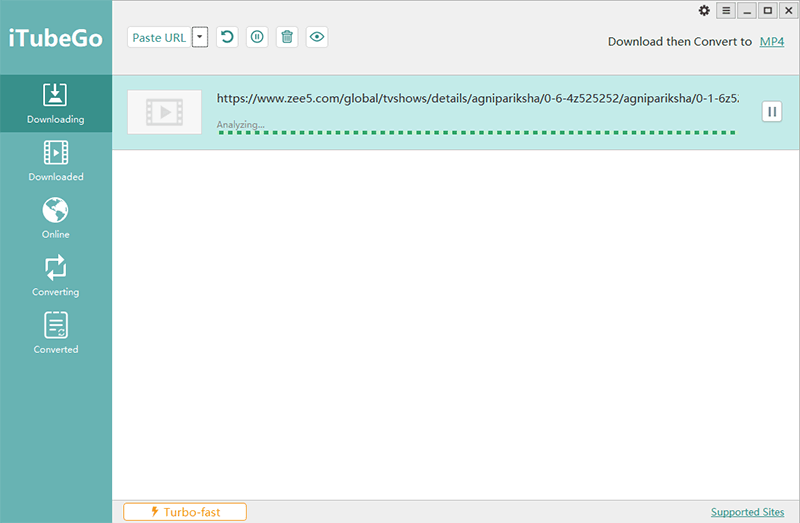Click the Paste URL button

tap(159, 37)
